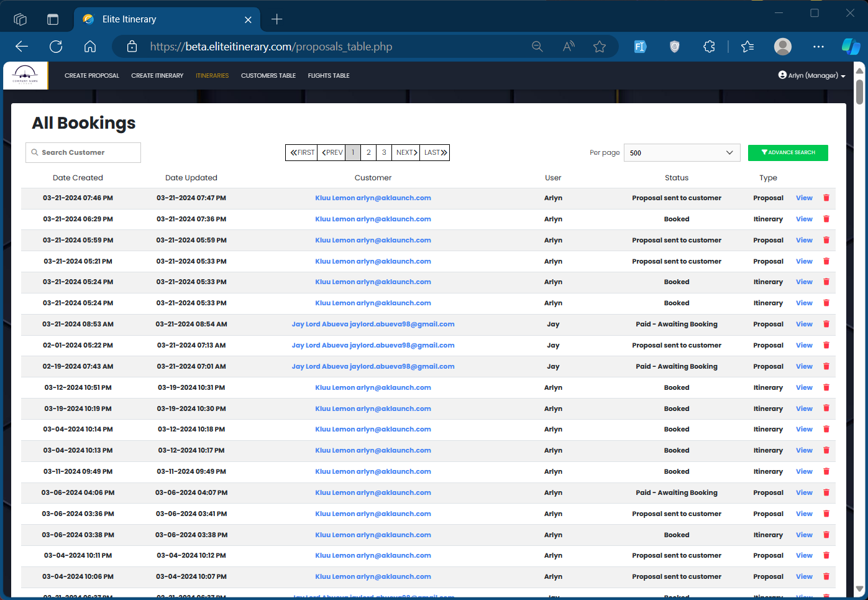Click the date cell '03-21-2024 07:13 AM'
Screen dimensions: 868x600
click(x=191, y=345)
